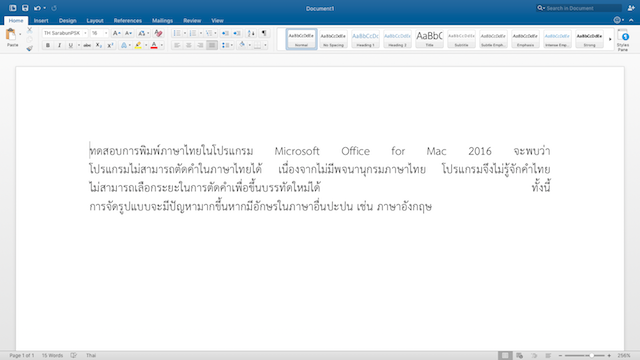The width and height of the screenshot is (640, 360).
Task: Click the Clear Formatting eraser icon
Action: coord(158,33)
